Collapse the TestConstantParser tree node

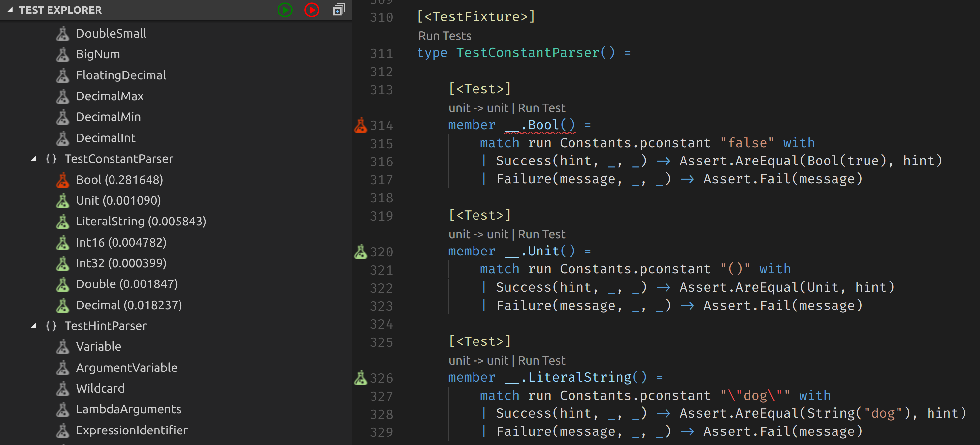34,159
